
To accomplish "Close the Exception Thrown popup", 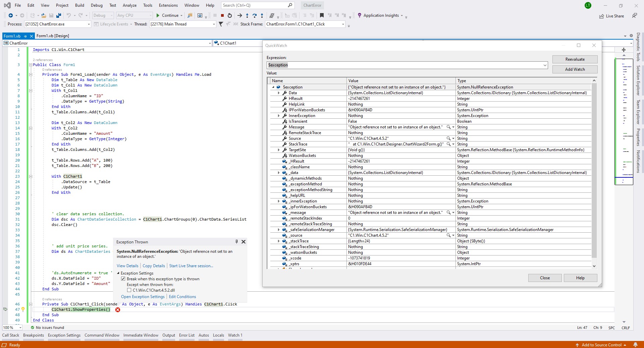I will [x=244, y=242].
